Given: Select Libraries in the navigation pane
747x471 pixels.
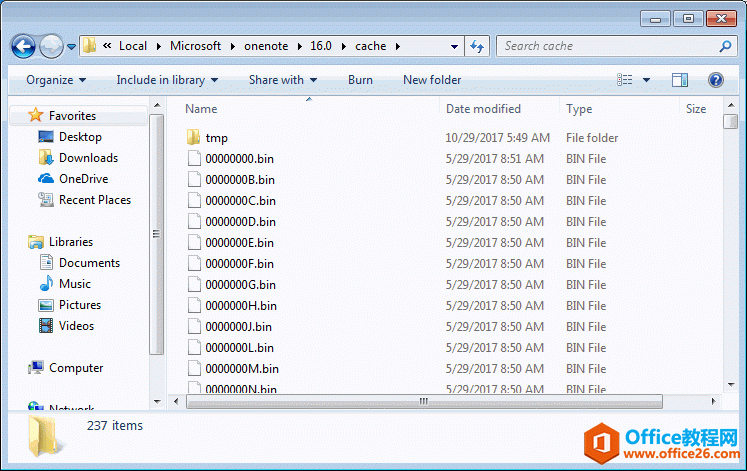Looking at the screenshot, I should tap(71, 241).
